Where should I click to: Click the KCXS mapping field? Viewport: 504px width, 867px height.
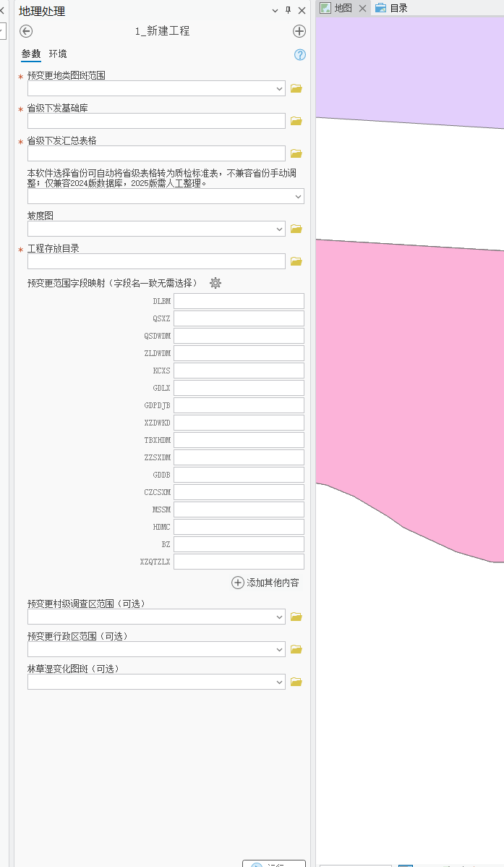[x=239, y=371]
